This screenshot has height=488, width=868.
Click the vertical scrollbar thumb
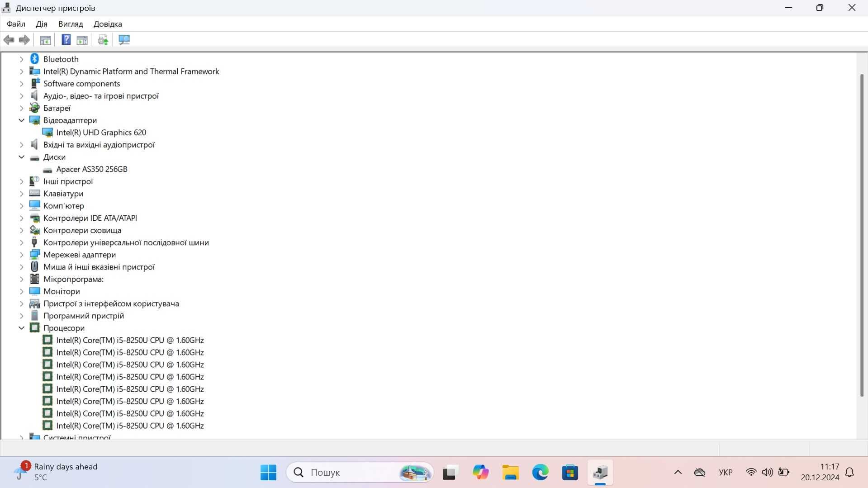click(862, 235)
